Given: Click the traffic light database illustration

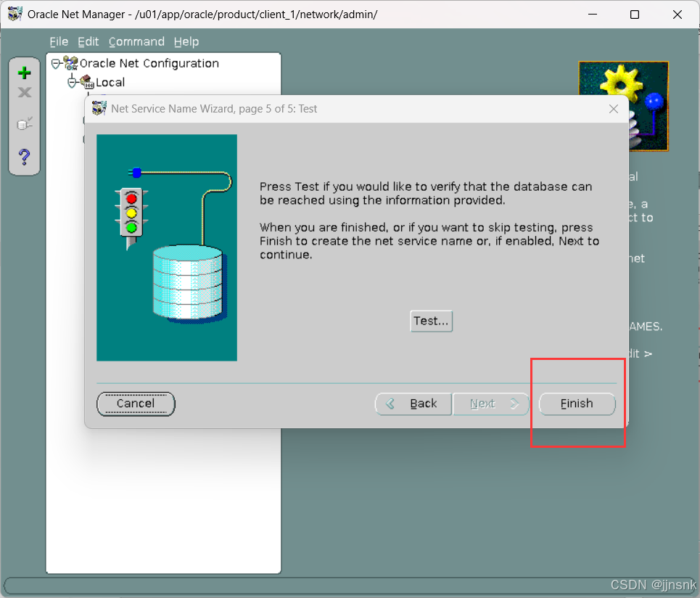Looking at the screenshot, I should pos(167,248).
